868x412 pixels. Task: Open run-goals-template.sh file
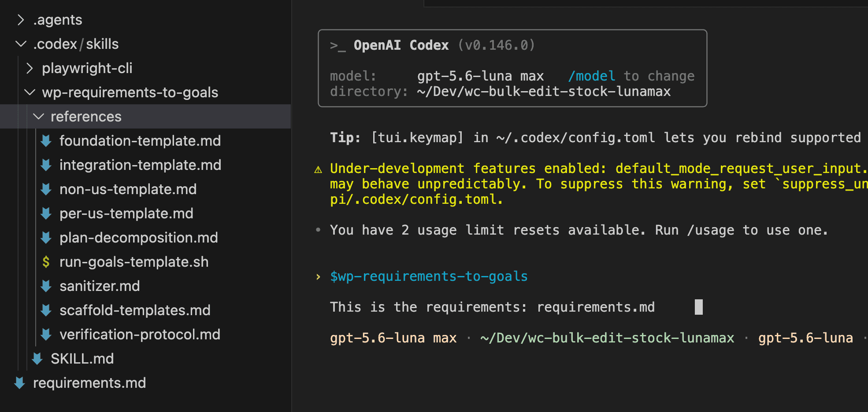[134, 262]
